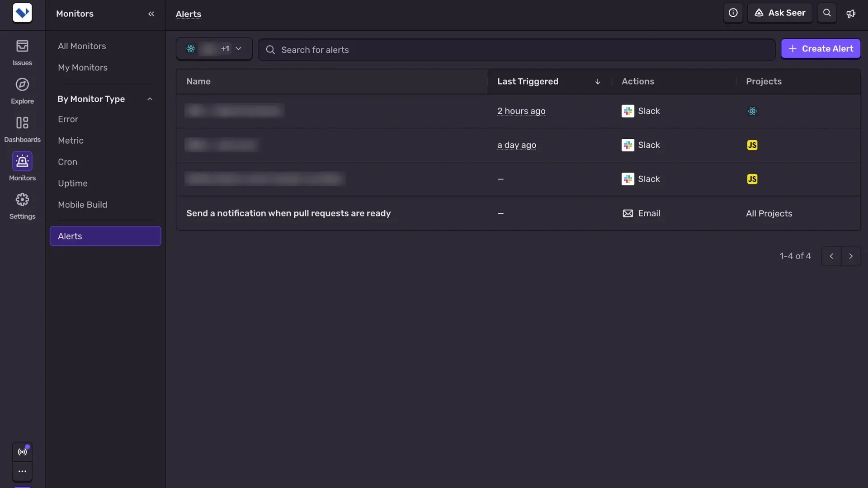Image resolution: width=868 pixels, height=488 pixels.
Task: Open the Explore section
Action: 22,91
